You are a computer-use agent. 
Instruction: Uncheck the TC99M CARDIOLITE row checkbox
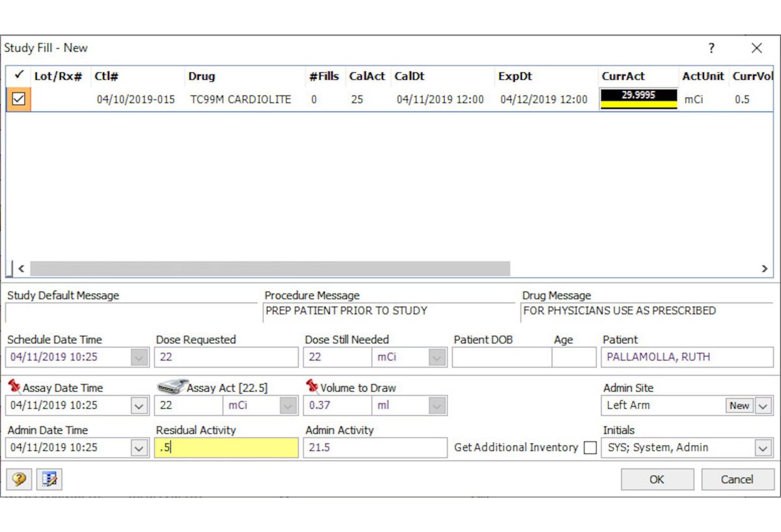(19, 100)
